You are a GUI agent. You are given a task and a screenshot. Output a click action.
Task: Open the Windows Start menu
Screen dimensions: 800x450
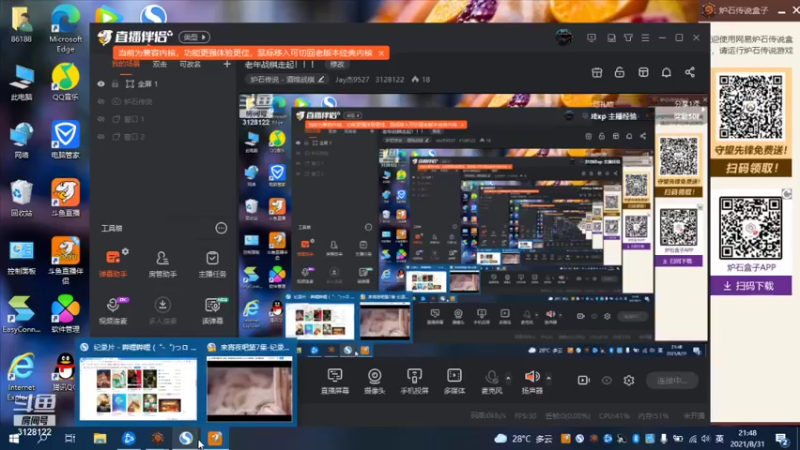(14, 438)
